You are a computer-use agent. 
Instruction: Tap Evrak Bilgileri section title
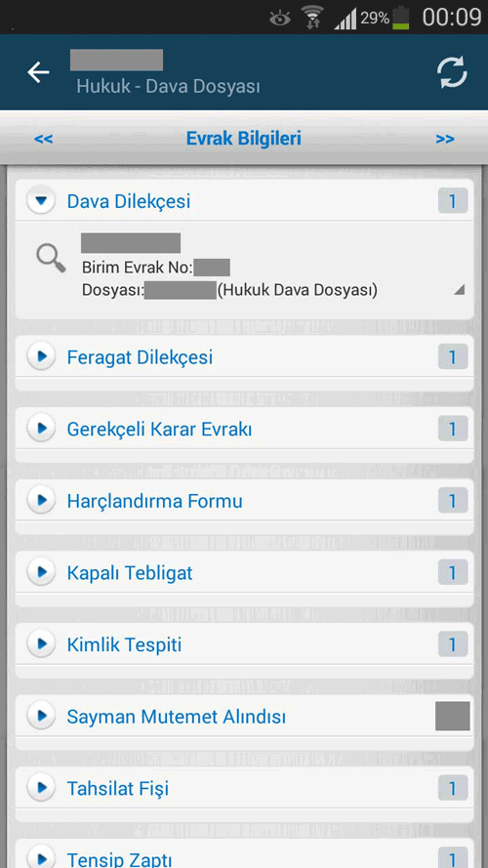coord(243,139)
